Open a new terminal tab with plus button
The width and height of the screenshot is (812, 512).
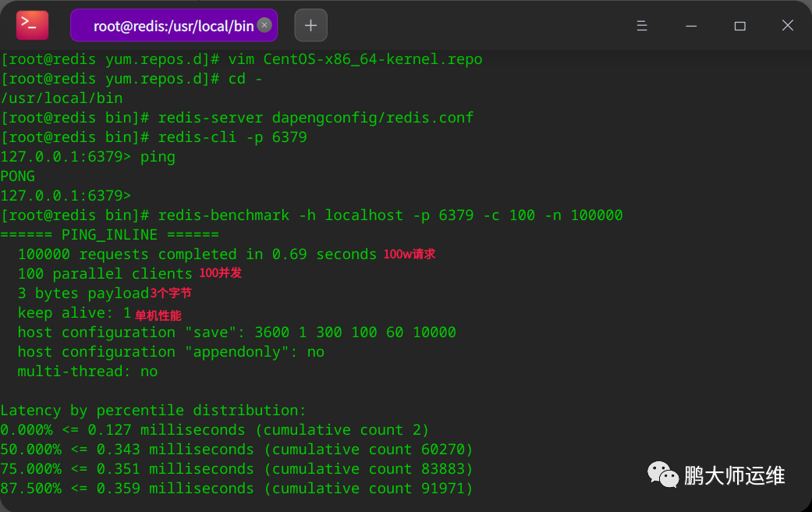point(310,25)
